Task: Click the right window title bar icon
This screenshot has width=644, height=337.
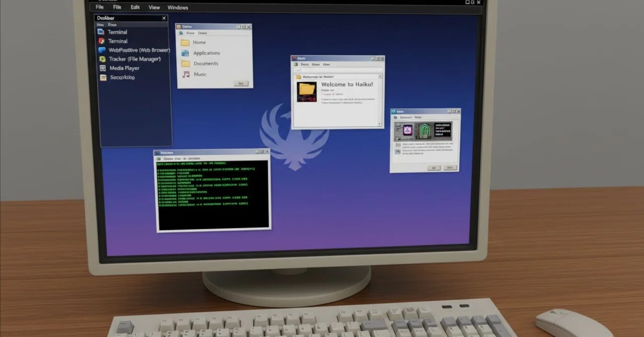Action: point(394,112)
